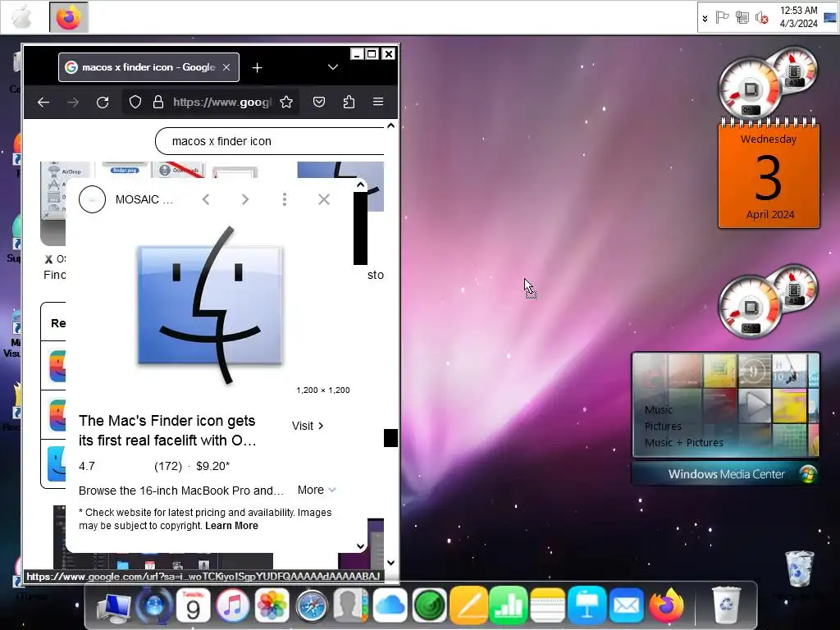Open a new tab with plus button
Image resolution: width=840 pixels, height=630 pixels.
click(x=257, y=67)
